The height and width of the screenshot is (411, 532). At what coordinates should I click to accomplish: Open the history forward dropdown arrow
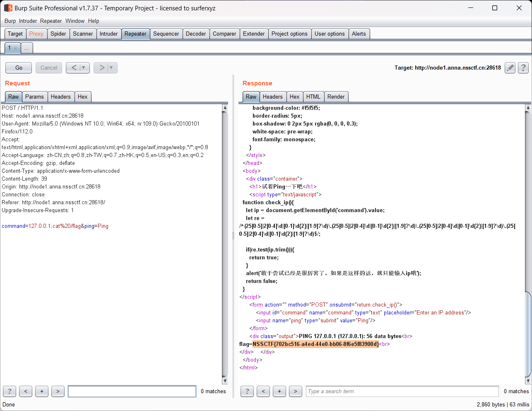coord(112,68)
